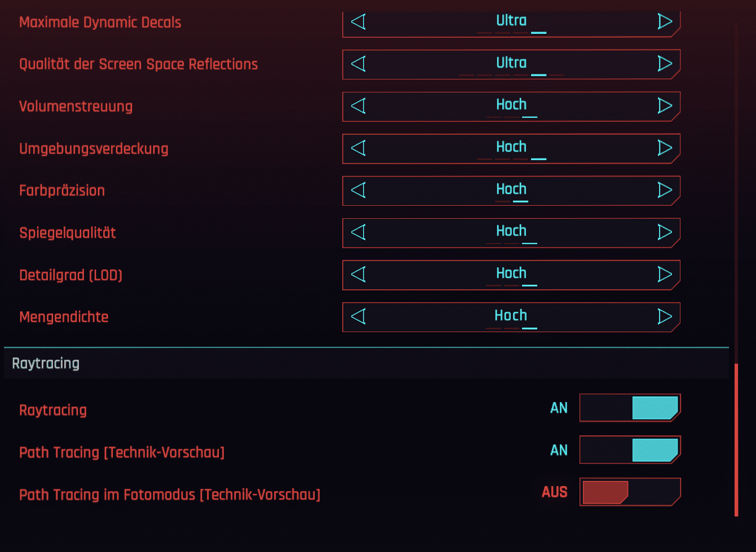Viewport: 756px width, 552px height.
Task: Click the Raytracing section header
Action: coord(366,363)
